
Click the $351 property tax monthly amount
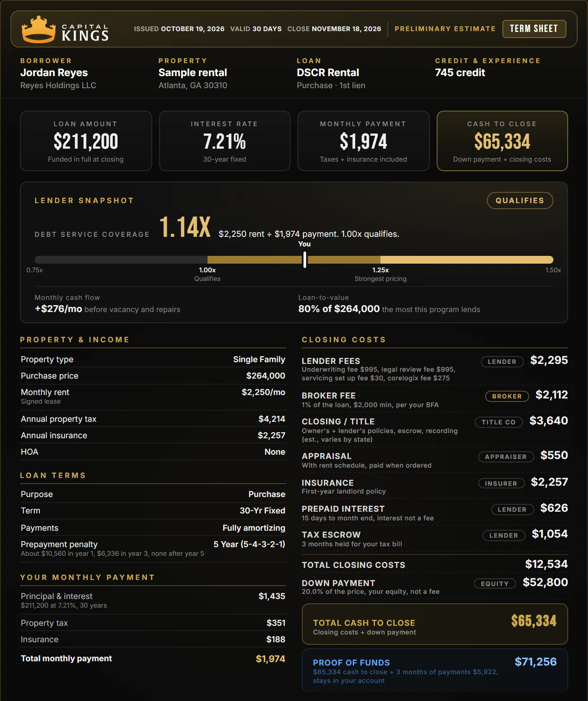coord(276,623)
